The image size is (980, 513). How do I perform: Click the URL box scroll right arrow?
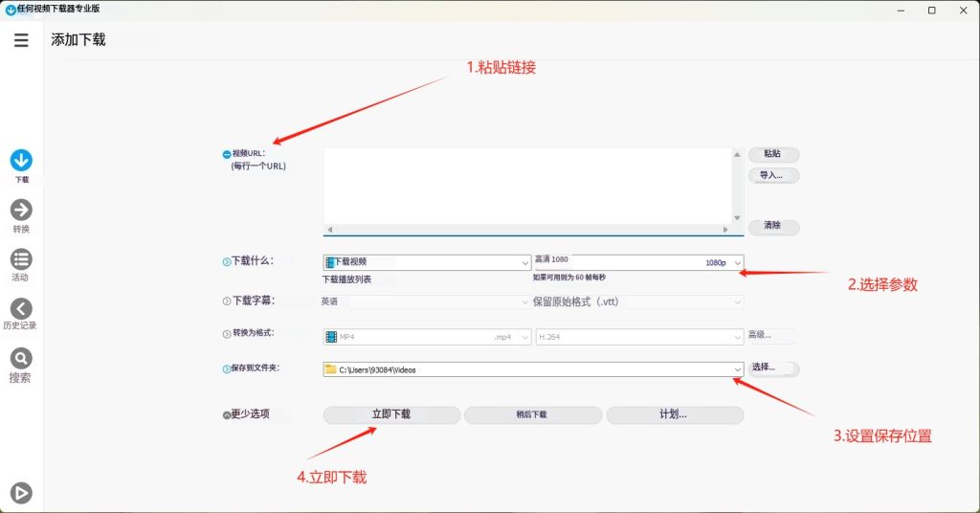point(725,230)
